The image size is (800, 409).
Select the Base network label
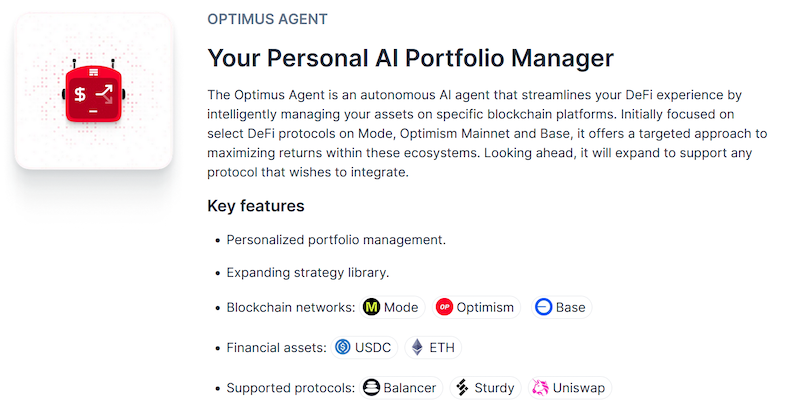tap(570, 307)
